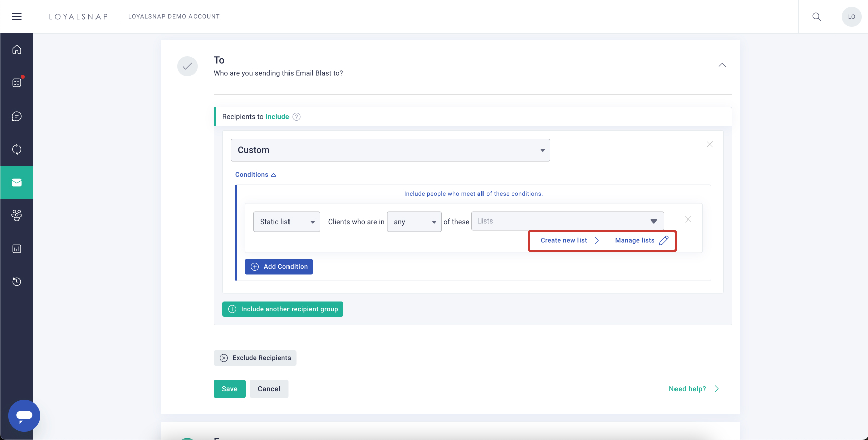The image size is (868, 440).
Task: Collapse the Conditions expander
Action: coord(256,175)
